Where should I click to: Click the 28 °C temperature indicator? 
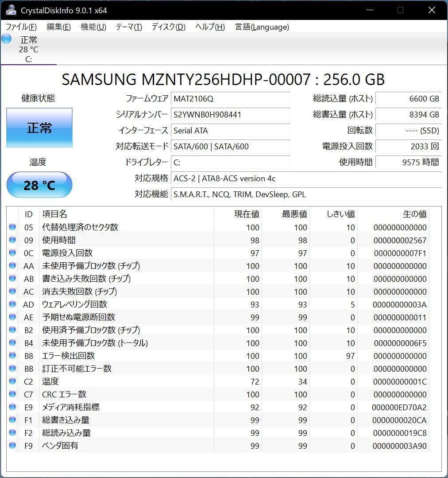click(x=39, y=185)
